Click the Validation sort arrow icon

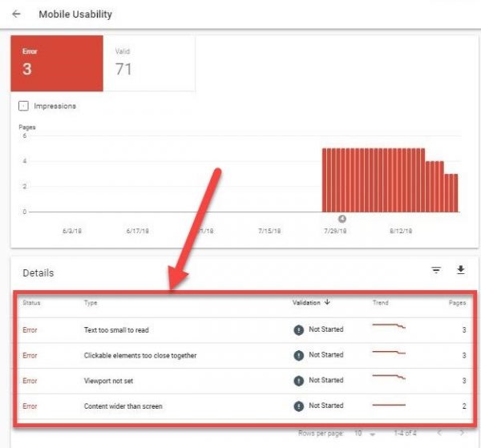(327, 302)
